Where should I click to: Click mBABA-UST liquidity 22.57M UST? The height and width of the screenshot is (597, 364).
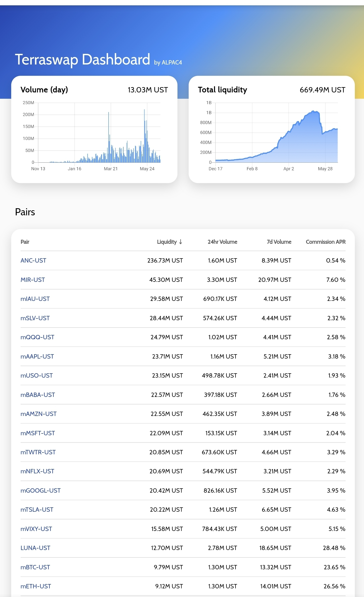pyautogui.click(x=167, y=395)
